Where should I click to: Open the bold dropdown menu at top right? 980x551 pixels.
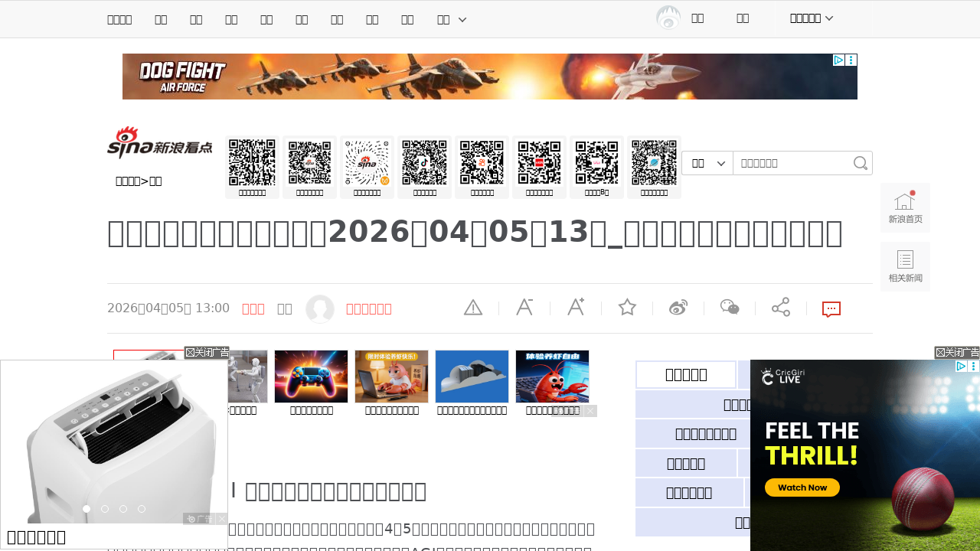812,18
